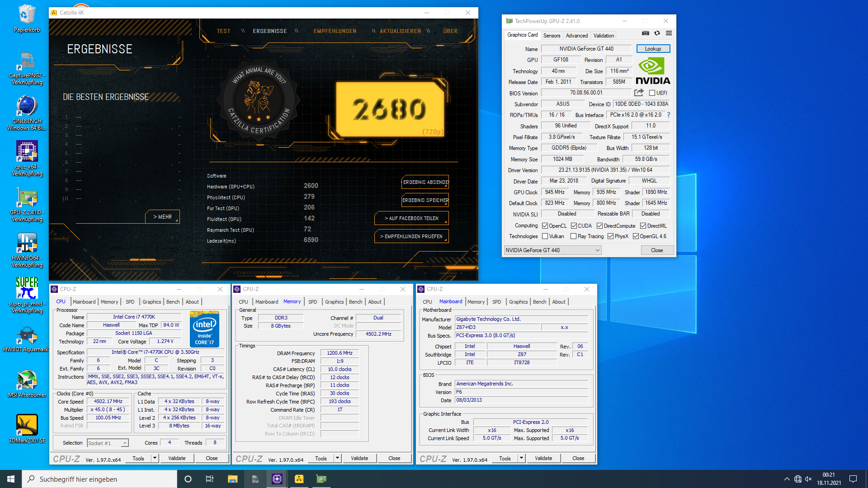Expand MEHR results in Catzilla
The height and width of the screenshot is (488, 868).
coord(162,217)
